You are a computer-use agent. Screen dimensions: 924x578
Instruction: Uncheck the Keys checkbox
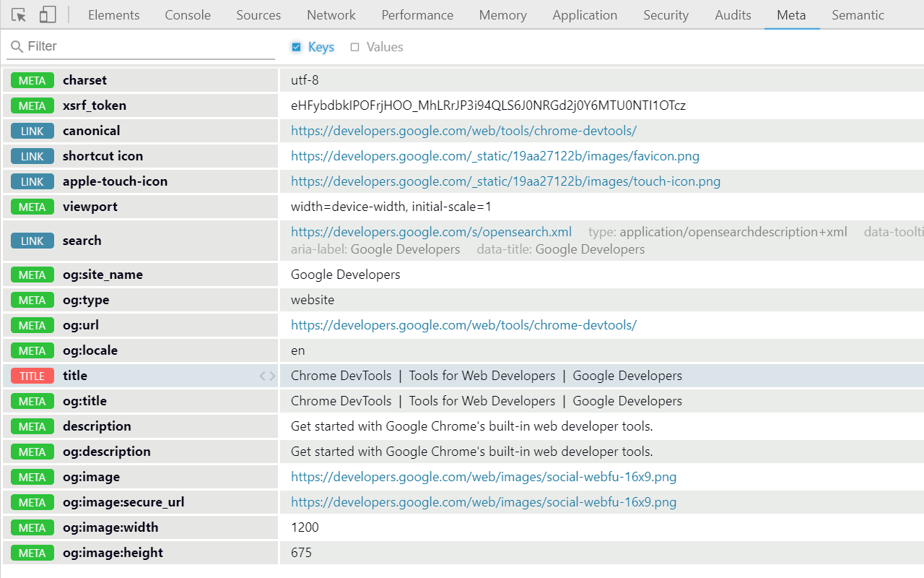pyautogui.click(x=297, y=46)
